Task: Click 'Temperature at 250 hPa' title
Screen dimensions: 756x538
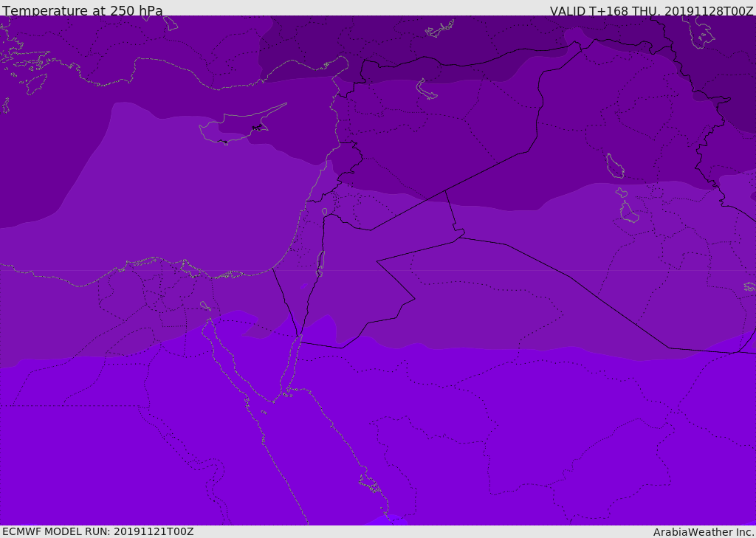Action: (83, 10)
